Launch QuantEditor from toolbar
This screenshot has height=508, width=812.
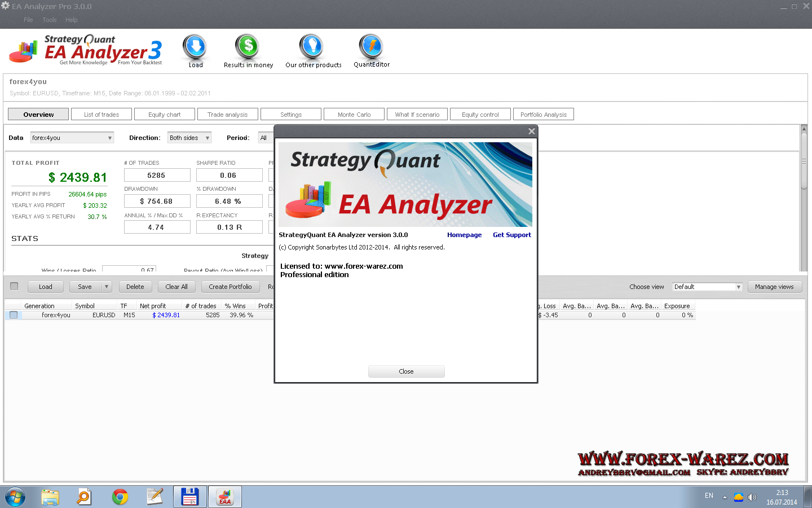[371, 48]
